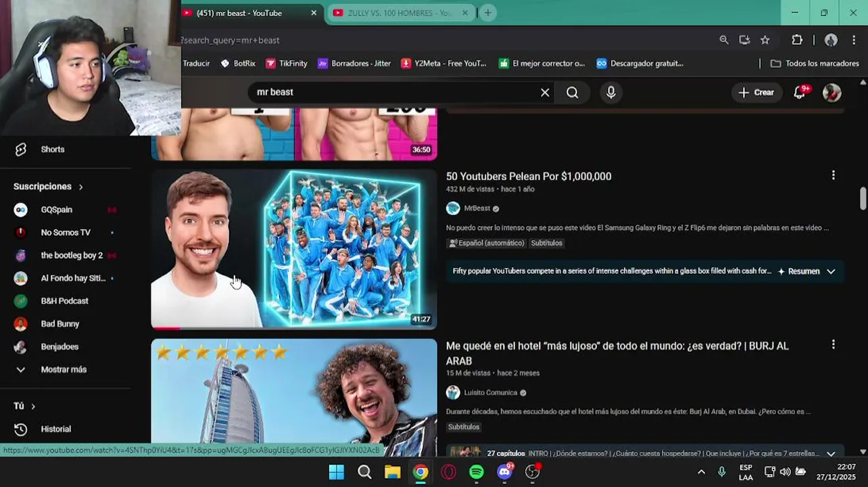Open the TikFinity bookmark
Screen dimensions: 868x487
click(287, 64)
